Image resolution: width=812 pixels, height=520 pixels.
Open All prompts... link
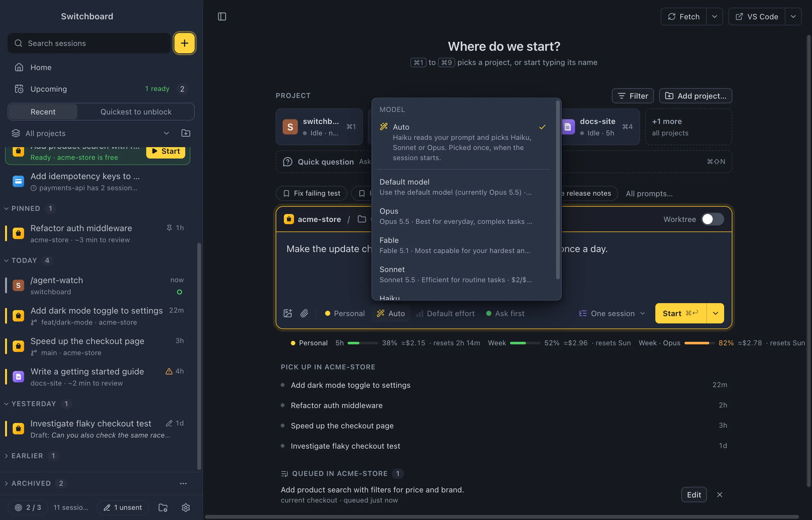649,193
